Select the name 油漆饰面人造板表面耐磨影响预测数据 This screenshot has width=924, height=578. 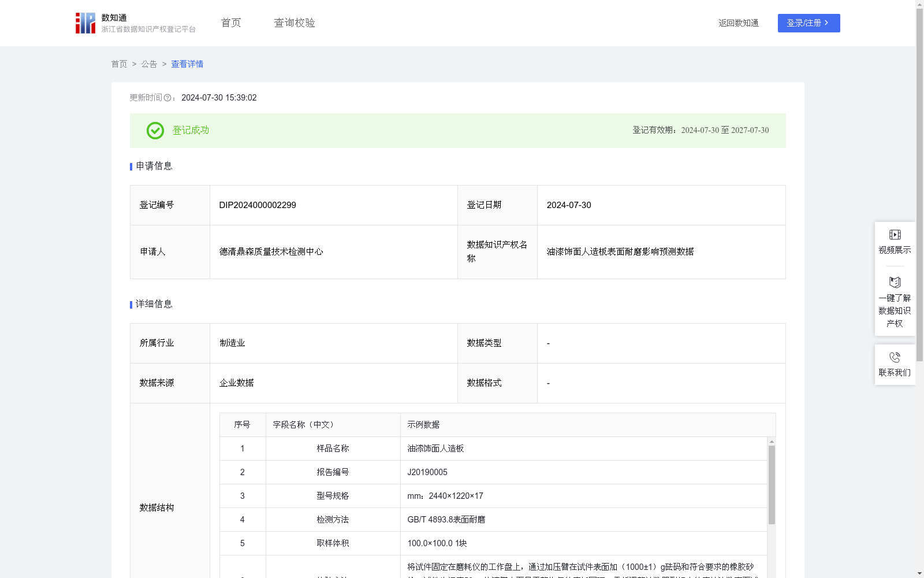(x=620, y=252)
